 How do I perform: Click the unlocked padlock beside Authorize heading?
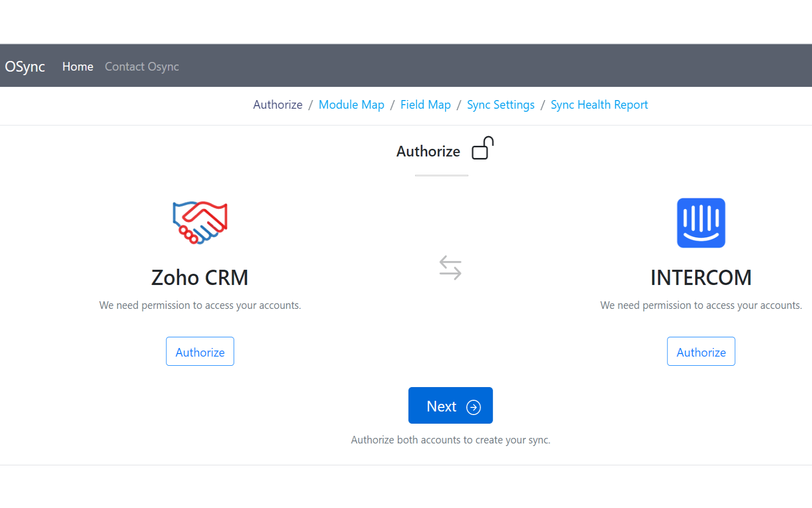coord(483,148)
